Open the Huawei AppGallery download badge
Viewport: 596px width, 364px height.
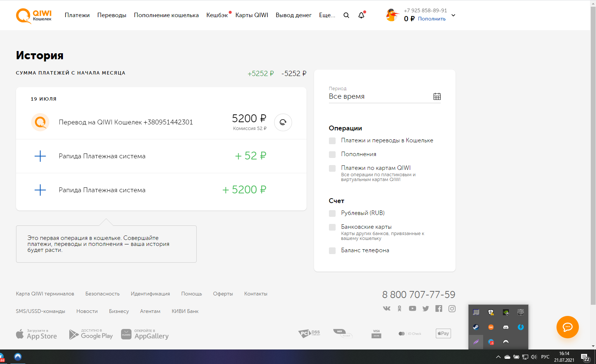pos(145,334)
